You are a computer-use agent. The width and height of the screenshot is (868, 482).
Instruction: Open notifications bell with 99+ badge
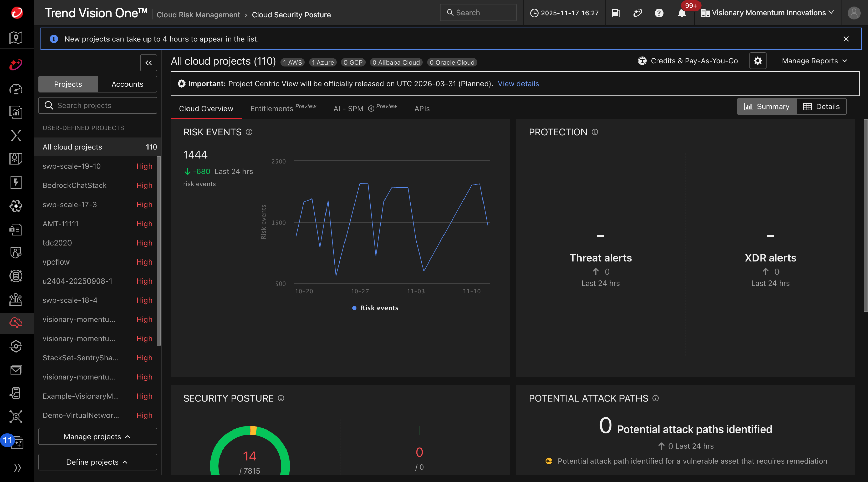(x=682, y=13)
